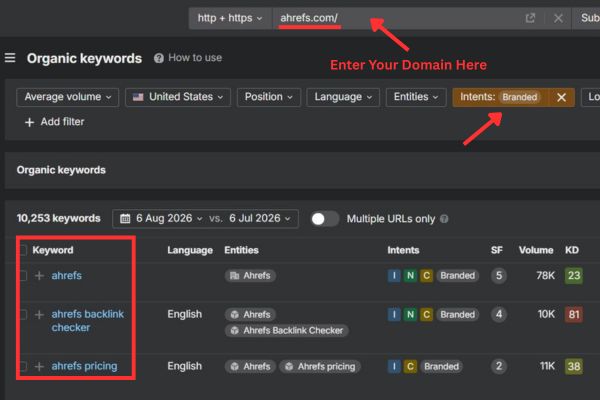This screenshot has height=400, width=600.
Task: Click the C intent badge in ahrefs pricing row
Action: point(410,366)
